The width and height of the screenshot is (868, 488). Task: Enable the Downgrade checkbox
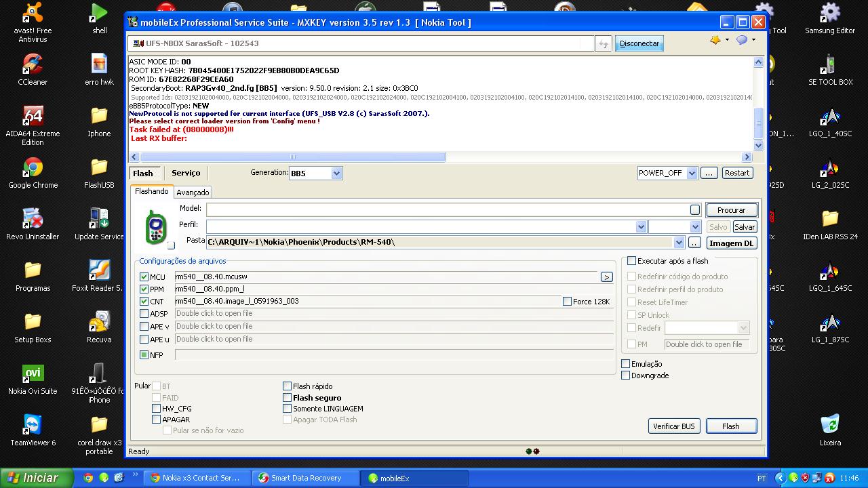coord(625,375)
